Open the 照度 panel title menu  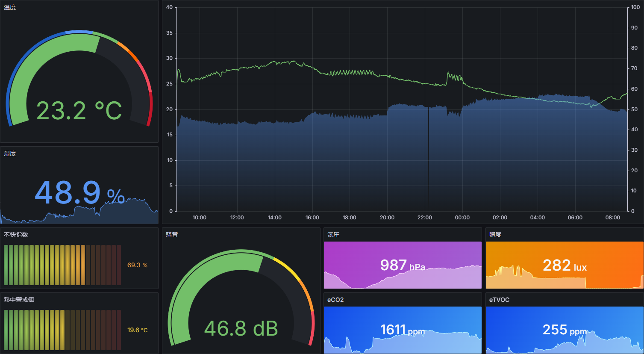tap(495, 235)
